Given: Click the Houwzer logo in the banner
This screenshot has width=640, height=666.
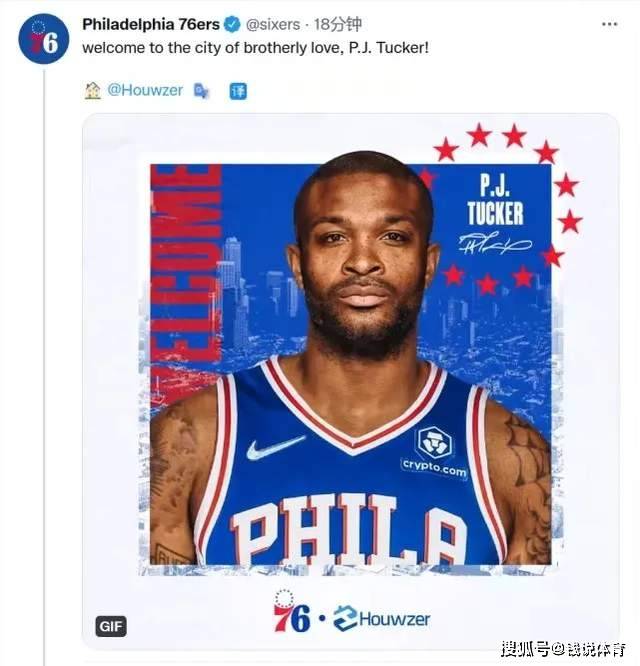Looking at the screenshot, I should coord(381,618).
